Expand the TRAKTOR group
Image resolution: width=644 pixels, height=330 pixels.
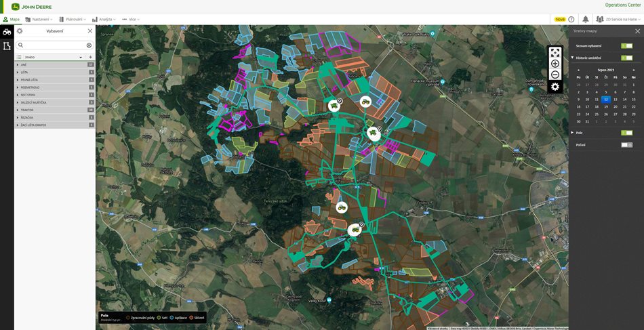tap(55, 110)
